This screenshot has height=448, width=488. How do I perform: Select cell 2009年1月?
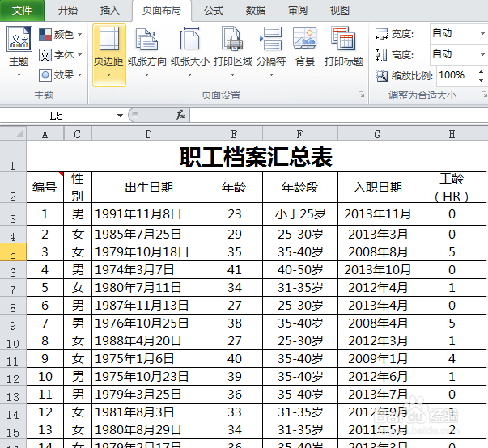point(378,359)
